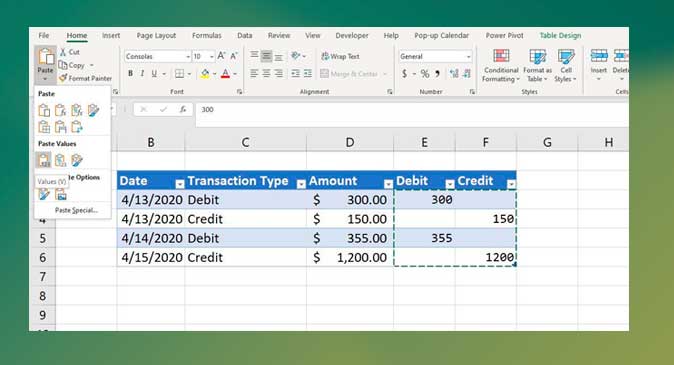Apply the yellow Fill Color
Viewport: 674px width, 365px height.
[x=205, y=74]
